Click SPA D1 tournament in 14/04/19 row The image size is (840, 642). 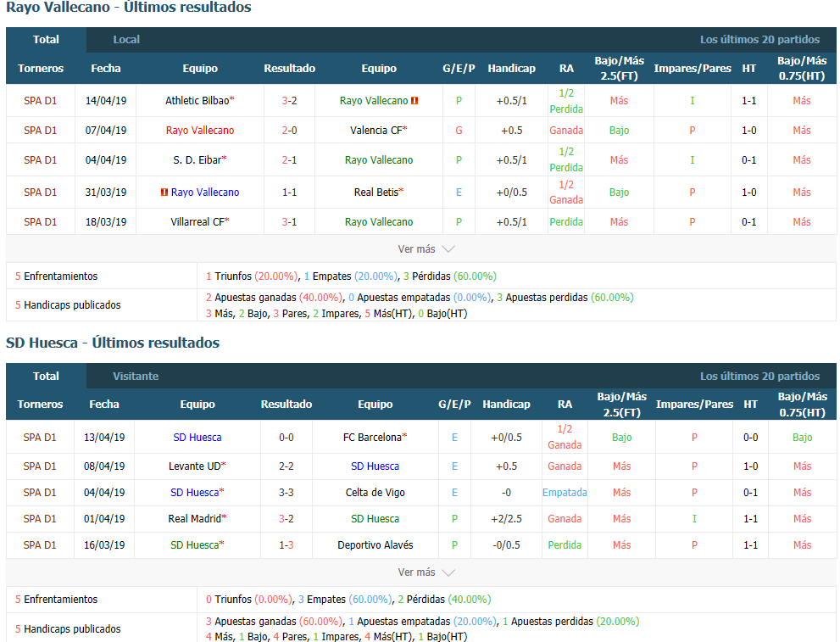(x=40, y=101)
